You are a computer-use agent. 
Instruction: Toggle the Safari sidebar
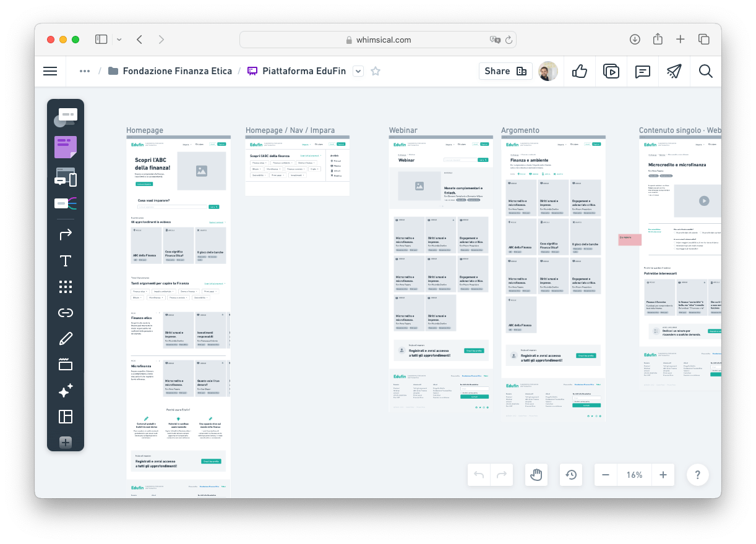pos(101,40)
